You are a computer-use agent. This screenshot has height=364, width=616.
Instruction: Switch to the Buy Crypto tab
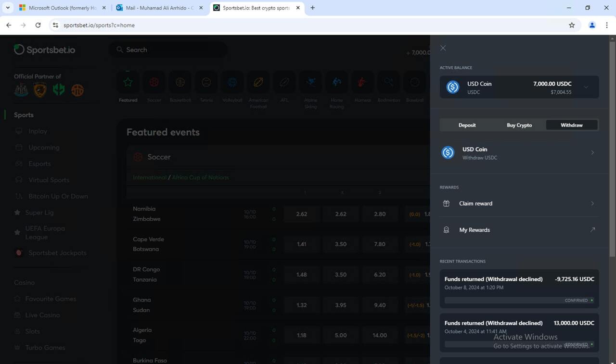(519, 125)
